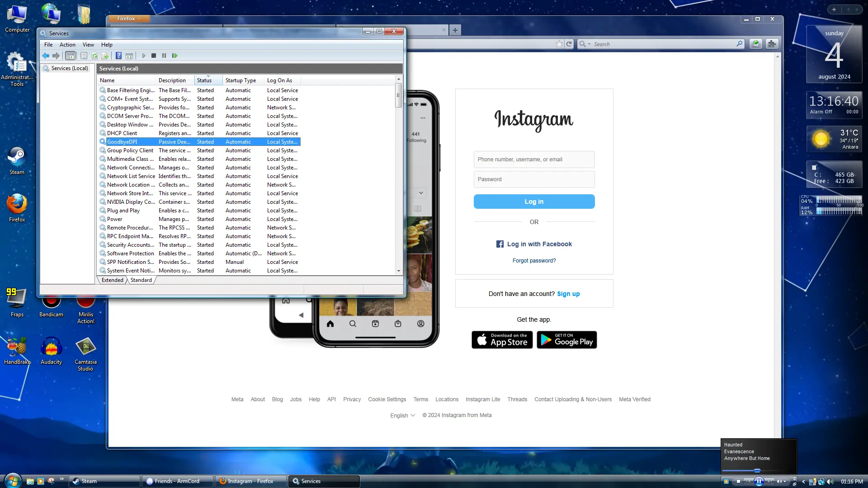Viewport: 868px width, 488px height.
Task: Click the Forward arrow in Services toolbar
Action: click(x=56, y=56)
